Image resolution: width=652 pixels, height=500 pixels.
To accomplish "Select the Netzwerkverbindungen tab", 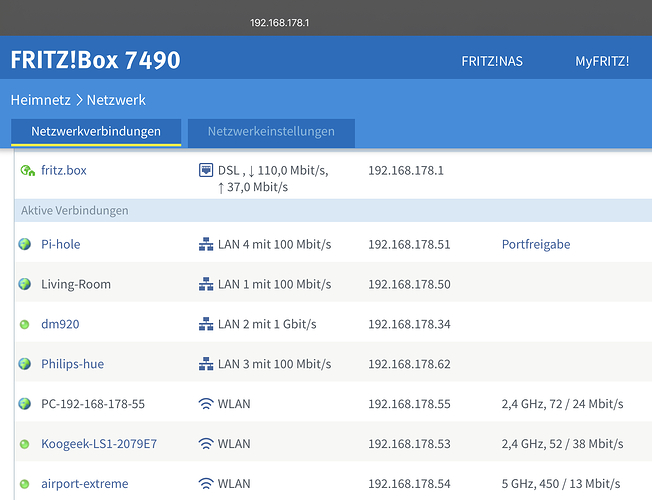I will (96, 132).
